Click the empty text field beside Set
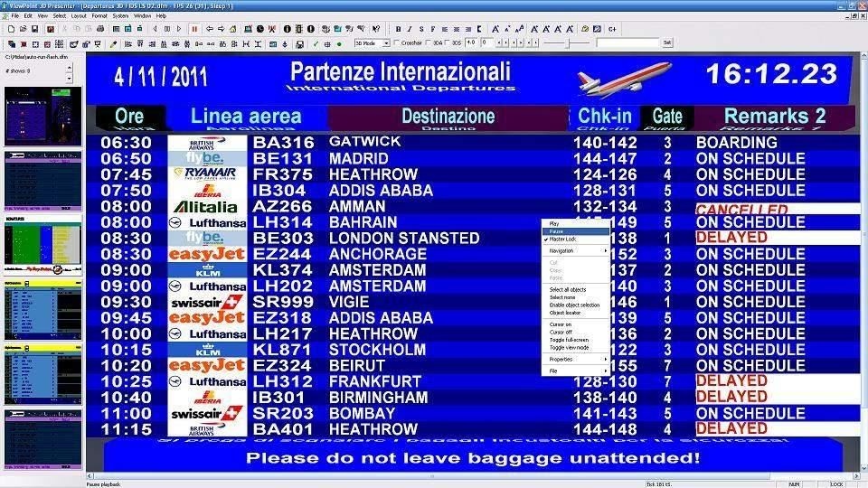The image size is (868, 488). pos(627,42)
